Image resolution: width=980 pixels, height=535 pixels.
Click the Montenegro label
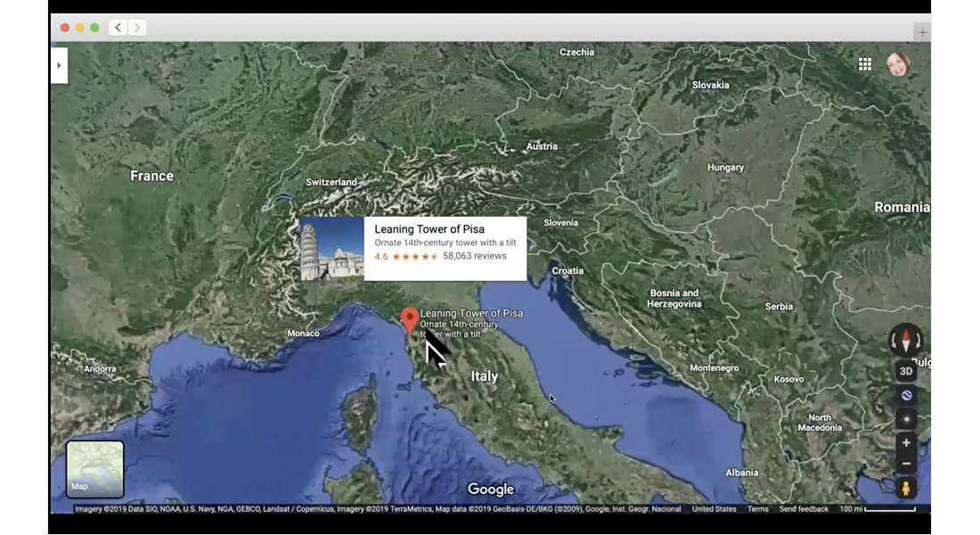point(715,368)
